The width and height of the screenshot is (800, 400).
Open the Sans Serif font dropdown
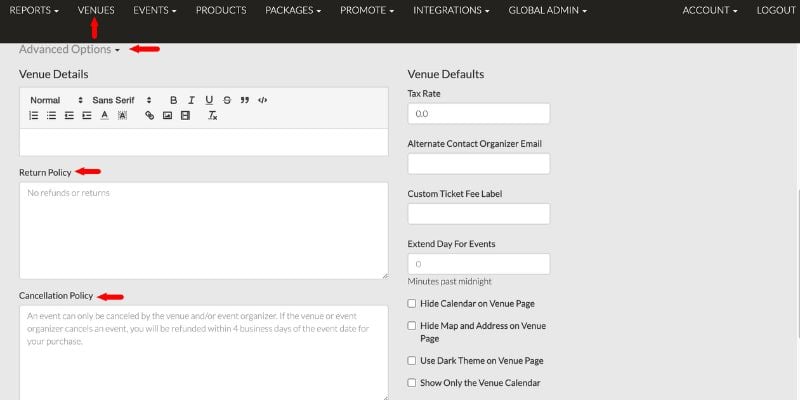122,100
